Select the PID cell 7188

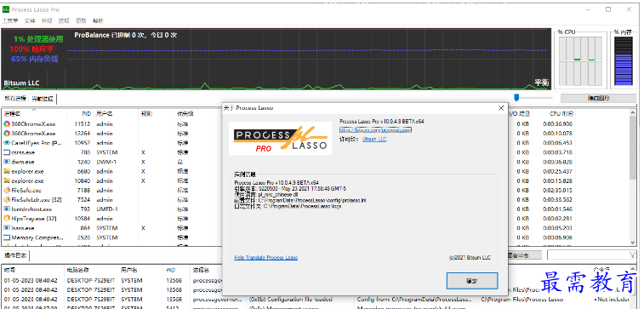point(83,190)
